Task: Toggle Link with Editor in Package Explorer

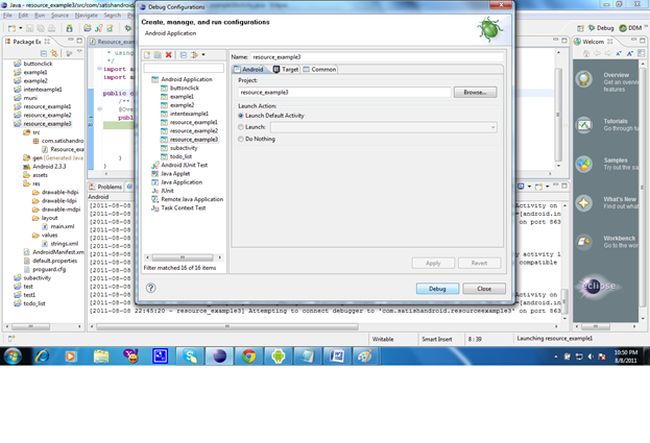Action: tap(54, 53)
